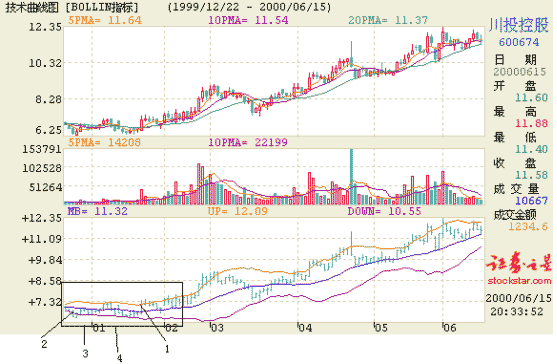Viewport: 557px width, 364px height.
Task: Click the MB= 11.32 indicator label
Action: 97,211
